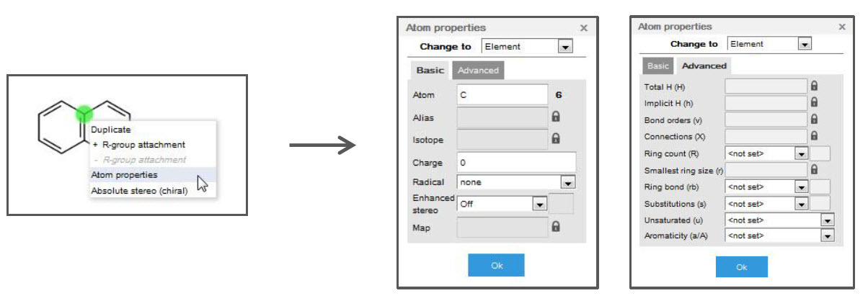Expand the Enhanced stereo dropdown
This screenshot has height=306, width=868.
point(539,204)
